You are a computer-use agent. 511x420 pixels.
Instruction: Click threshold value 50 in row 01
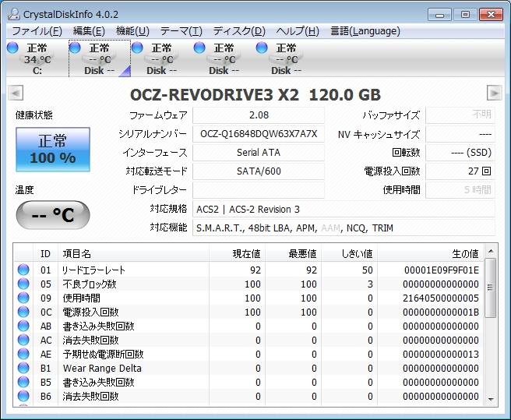(x=368, y=270)
